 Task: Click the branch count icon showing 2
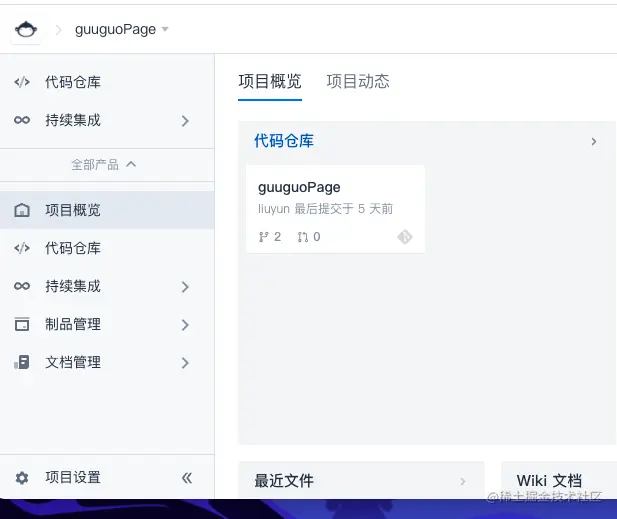(263, 237)
